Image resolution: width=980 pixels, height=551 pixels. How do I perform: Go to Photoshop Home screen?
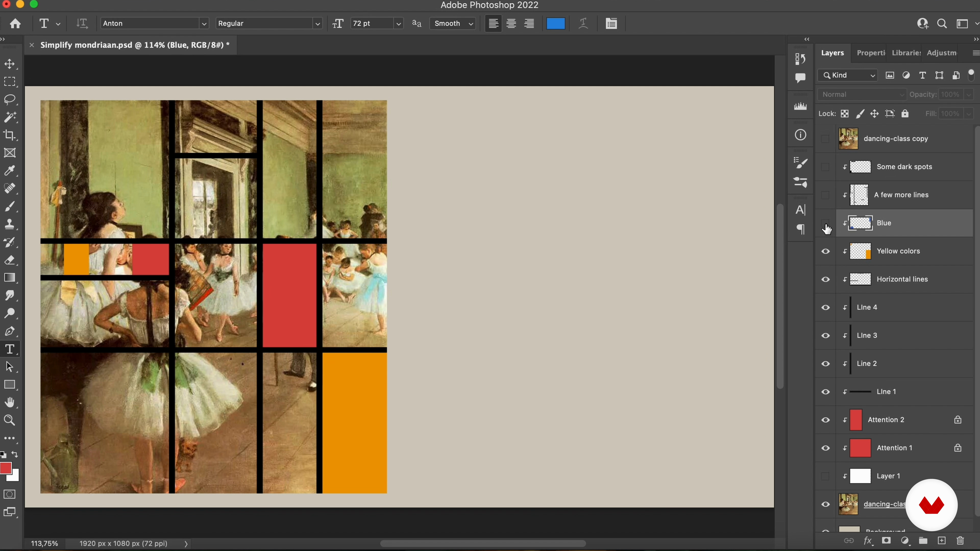pyautogui.click(x=15, y=23)
